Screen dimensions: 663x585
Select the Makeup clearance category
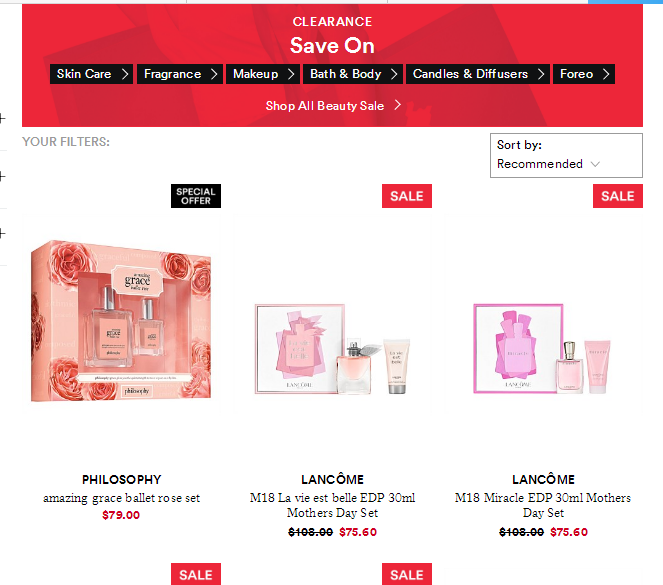(x=263, y=74)
